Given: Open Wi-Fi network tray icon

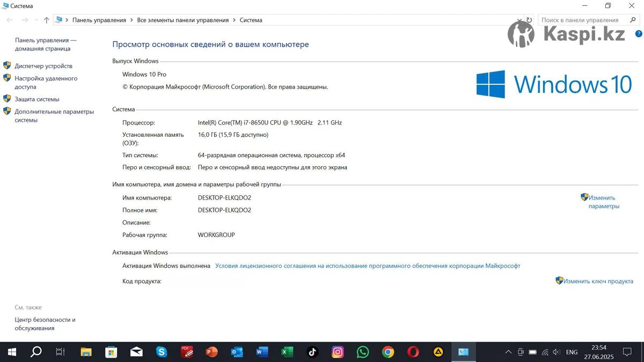Looking at the screenshot, I should tap(545, 352).
